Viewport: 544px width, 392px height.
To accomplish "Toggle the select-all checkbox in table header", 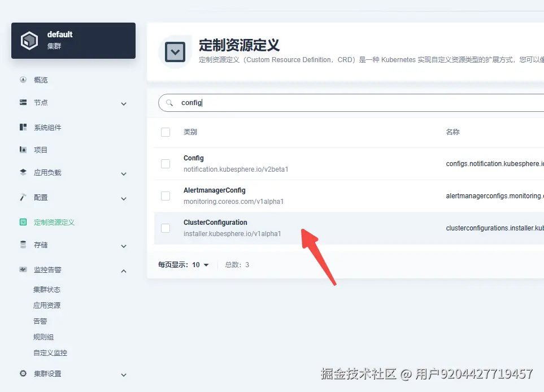I will pos(166,132).
